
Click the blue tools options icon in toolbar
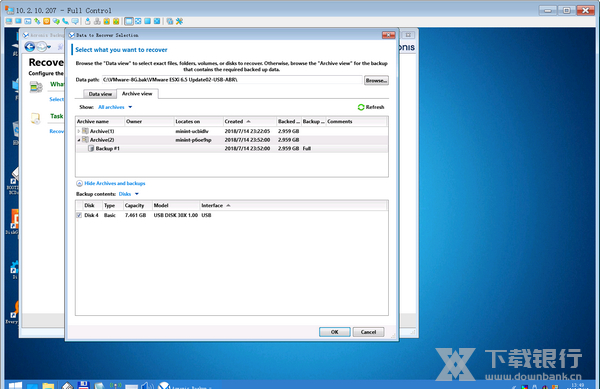coord(179,21)
